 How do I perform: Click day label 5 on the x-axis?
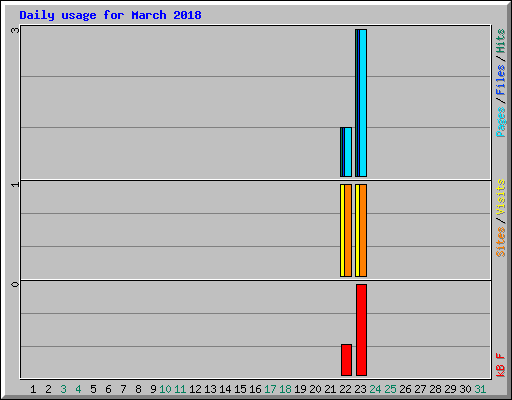93,389
